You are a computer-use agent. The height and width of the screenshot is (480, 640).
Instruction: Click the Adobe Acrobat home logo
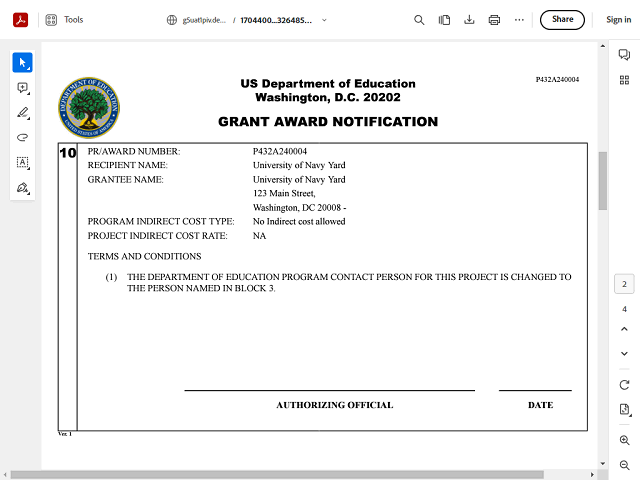[20, 20]
